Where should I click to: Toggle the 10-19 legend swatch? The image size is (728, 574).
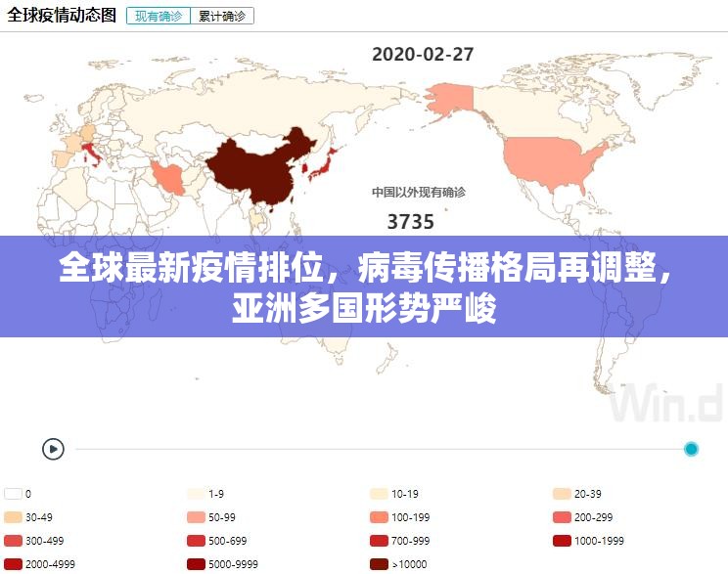pyautogui.click(x=379, y=494)
